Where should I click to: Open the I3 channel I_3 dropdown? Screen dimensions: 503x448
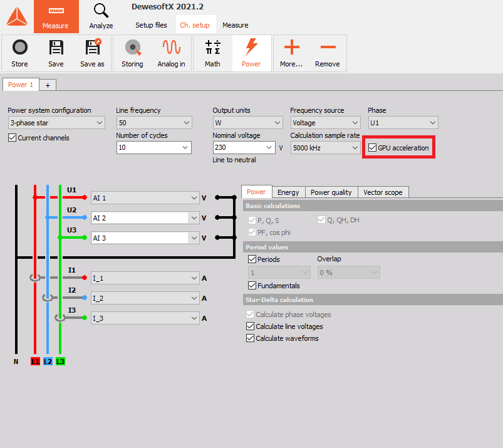click(x=145, y=318)
